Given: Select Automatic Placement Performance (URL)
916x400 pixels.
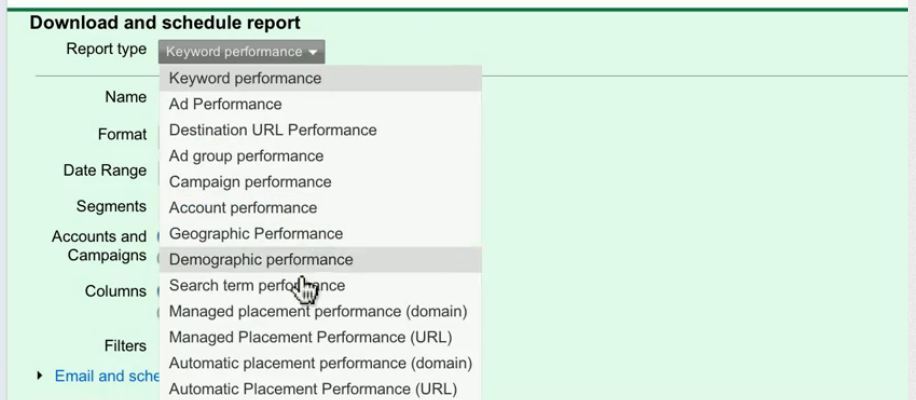Looking at the screenshot, I should 320,388.
